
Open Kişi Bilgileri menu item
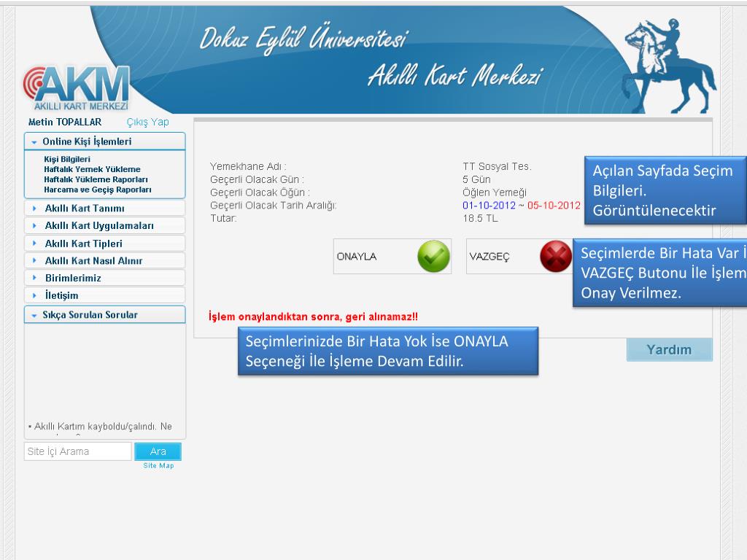click(x=67, y=159)
